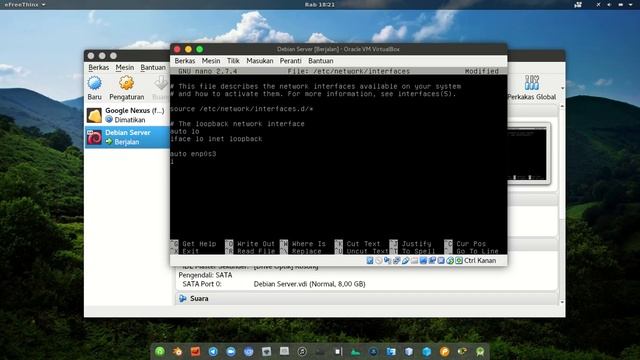Select the Google Nexus virtual machine

[x=127, y=115]
